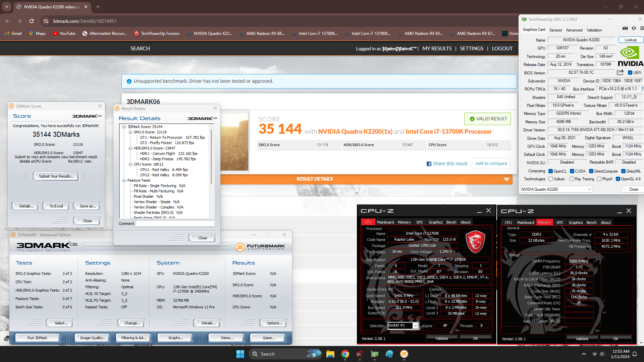Collapse the 3DMark Score 35144 tree node
This screenshot has height=362, width=644.
pyautogui.click(x=124, y=127)
